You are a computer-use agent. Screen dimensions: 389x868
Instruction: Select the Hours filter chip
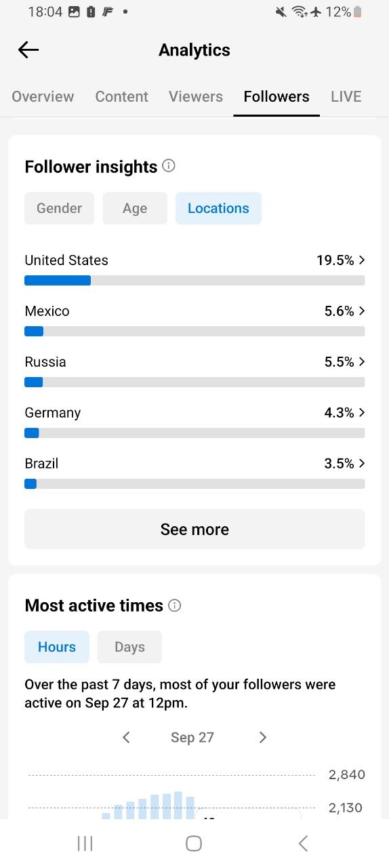click(57, 646)
